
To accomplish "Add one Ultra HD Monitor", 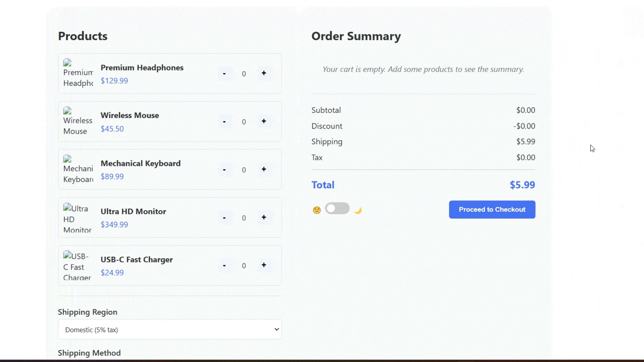I will [x=264, y=218].
